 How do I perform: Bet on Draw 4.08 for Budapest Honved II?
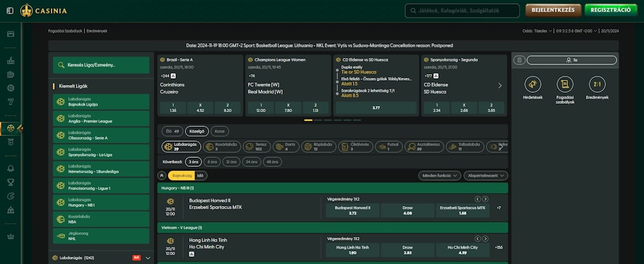click(x=408, y=210)
